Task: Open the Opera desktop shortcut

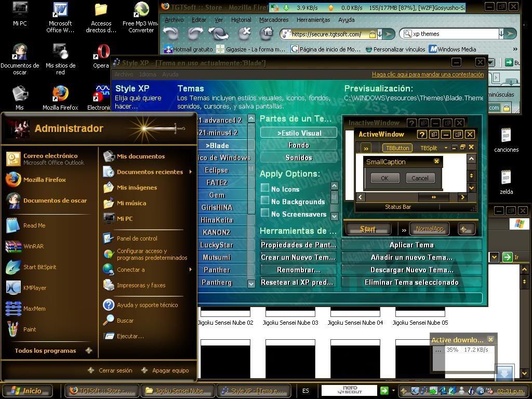Action: (101, 56)
